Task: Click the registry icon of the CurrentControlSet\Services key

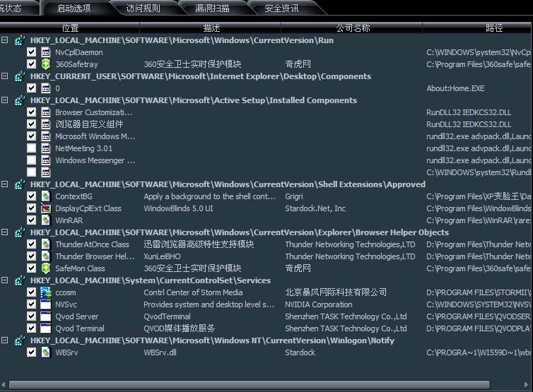Action: [x=20, y=280]
